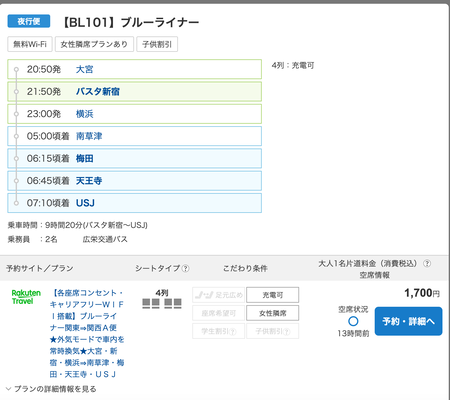Open the USJ arrival stop link
The height and width of the screenshot is (400, 450).
point(85,203)
